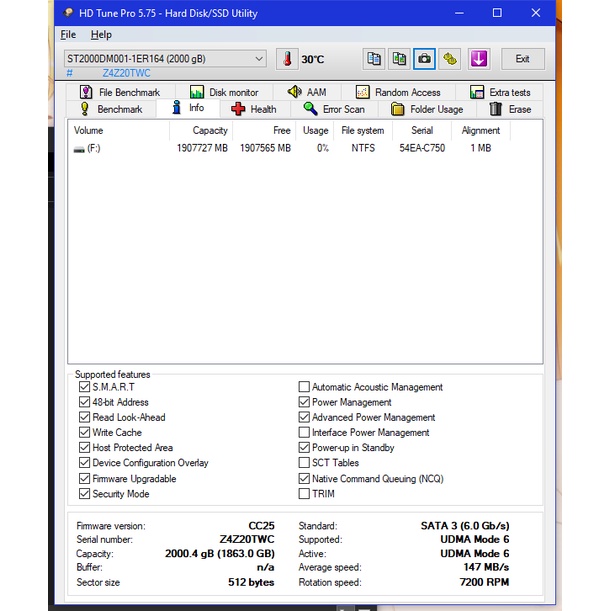Open the Help menu
Screen dimensions: 611x611
[x=101, y=35]
